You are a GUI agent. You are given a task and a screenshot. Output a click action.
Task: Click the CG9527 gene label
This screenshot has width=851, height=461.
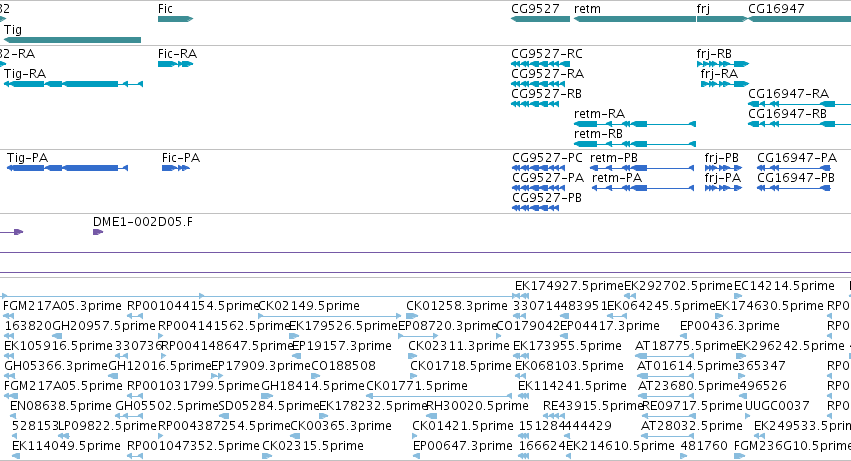point(535,9)
